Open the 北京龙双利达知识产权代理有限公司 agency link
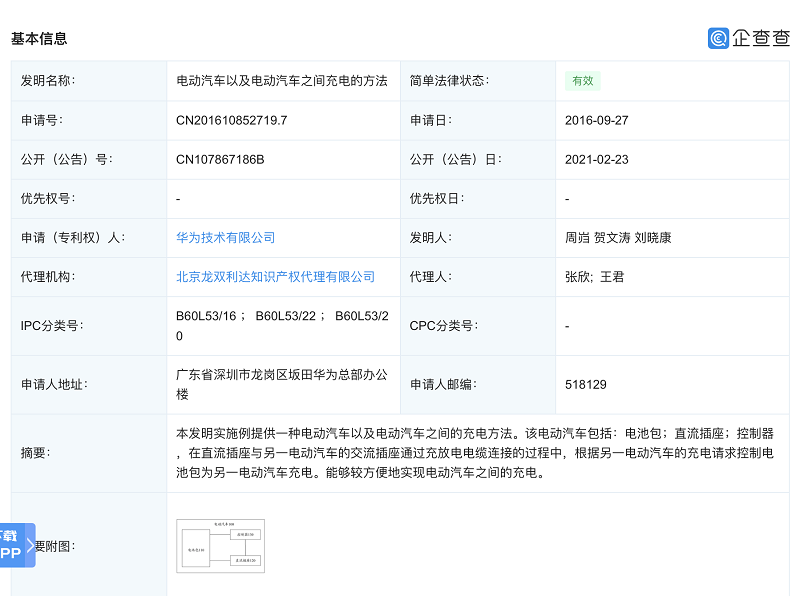This screenshot has height=596, width=800. (276, 277)
